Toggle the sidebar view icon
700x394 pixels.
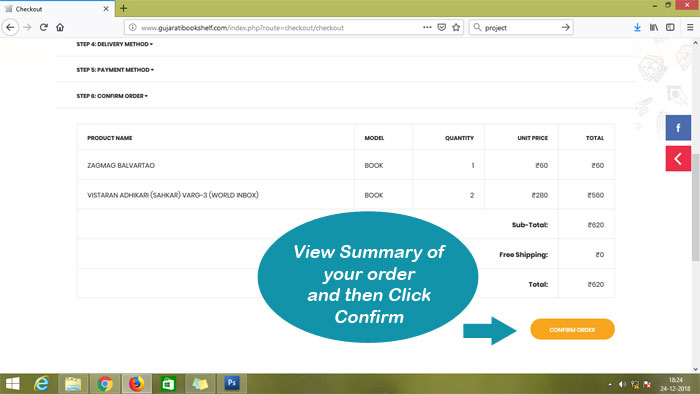pyautogui.click(x=670, y=27)
